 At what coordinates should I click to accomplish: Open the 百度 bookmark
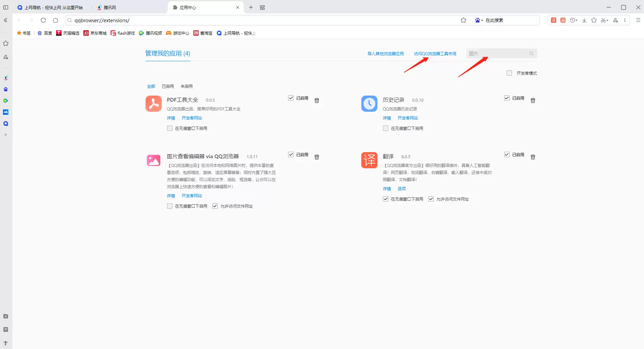pyautogui.click(x=45, y=33)
